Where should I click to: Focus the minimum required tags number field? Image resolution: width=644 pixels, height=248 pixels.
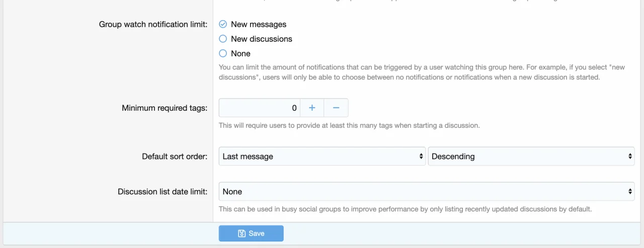259,108
